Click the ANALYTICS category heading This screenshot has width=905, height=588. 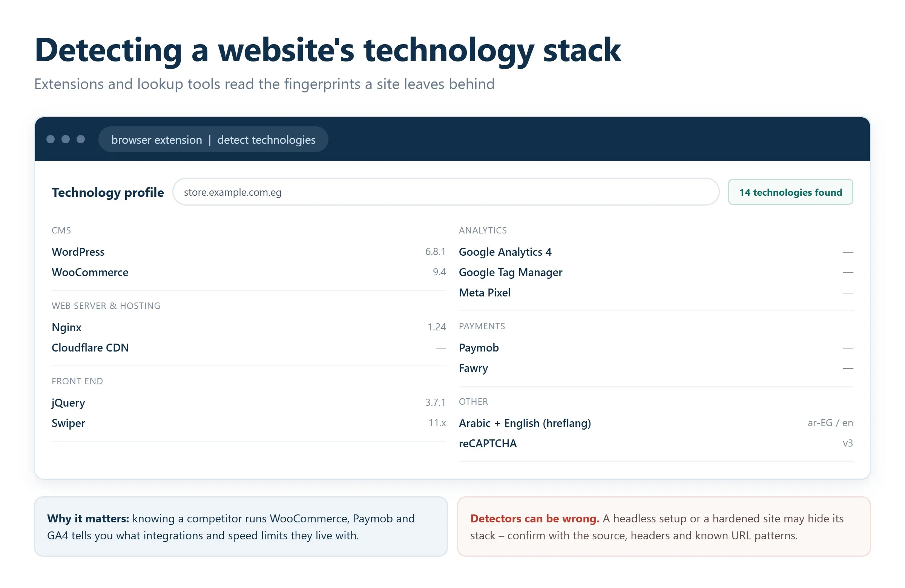tap(483, 230)
